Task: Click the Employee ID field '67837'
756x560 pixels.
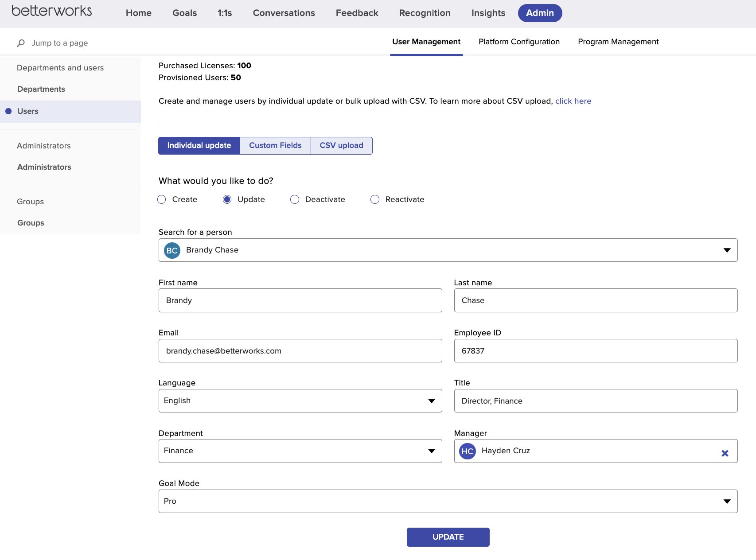Action: pos(596,351)
